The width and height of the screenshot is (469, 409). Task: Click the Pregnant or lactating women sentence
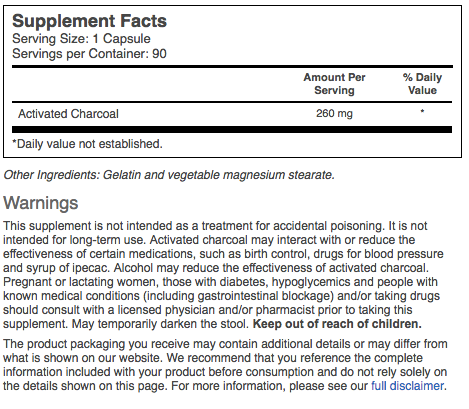coord(222,303)
